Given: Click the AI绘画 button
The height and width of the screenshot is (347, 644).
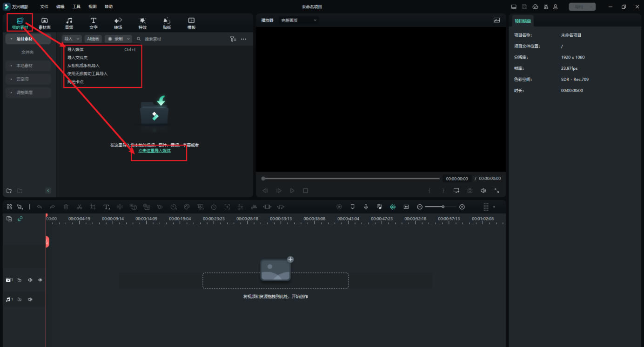Looking at the screenshot, I should coord(93,39).
